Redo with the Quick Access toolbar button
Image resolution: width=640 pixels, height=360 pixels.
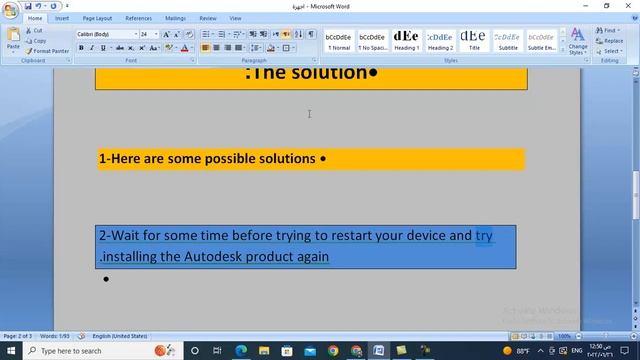(x=53, y=6)
